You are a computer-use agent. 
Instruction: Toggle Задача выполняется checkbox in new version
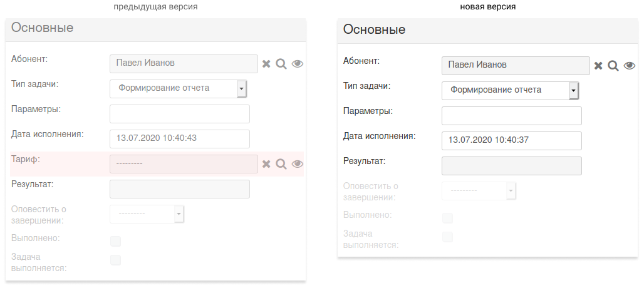(448, 237)
